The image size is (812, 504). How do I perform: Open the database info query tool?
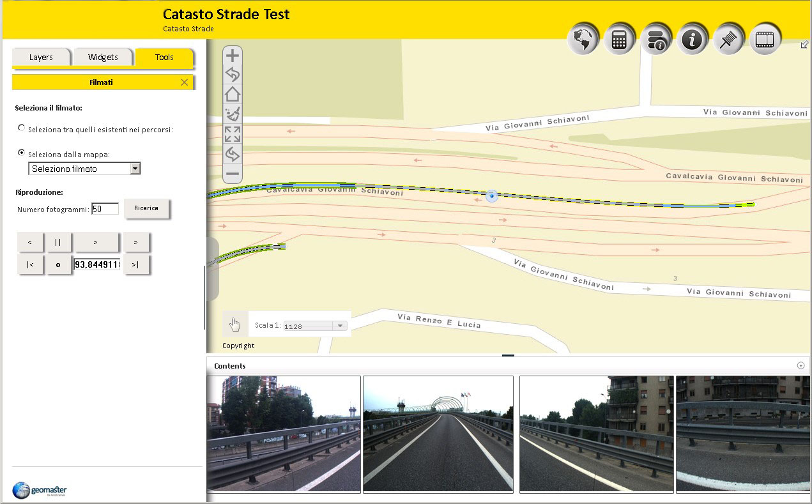tap(656, 40)
